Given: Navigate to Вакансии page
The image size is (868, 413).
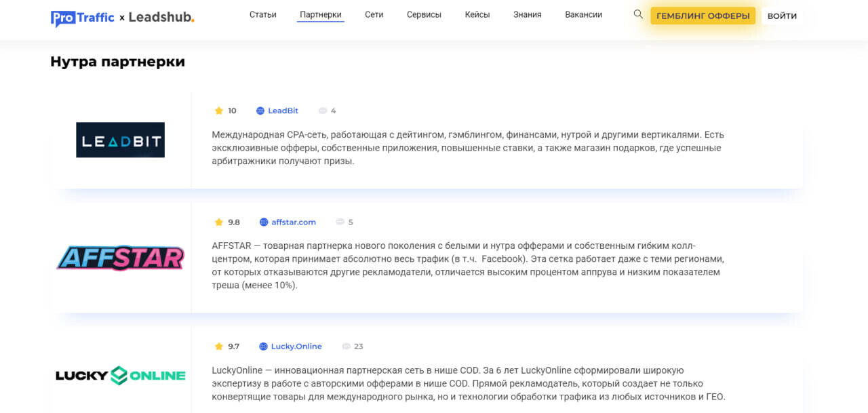Looking at the screenshot, I should coord(583,15).
